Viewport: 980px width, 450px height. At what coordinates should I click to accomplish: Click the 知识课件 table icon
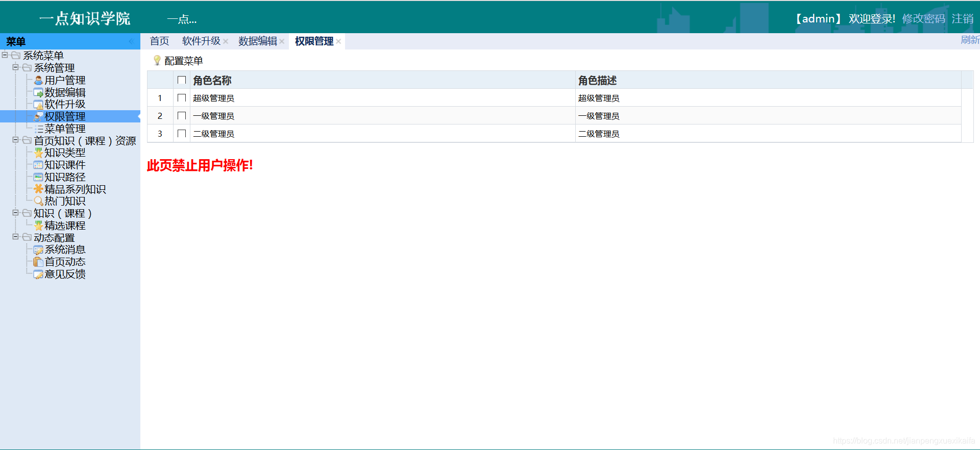(x=38, y=165)
